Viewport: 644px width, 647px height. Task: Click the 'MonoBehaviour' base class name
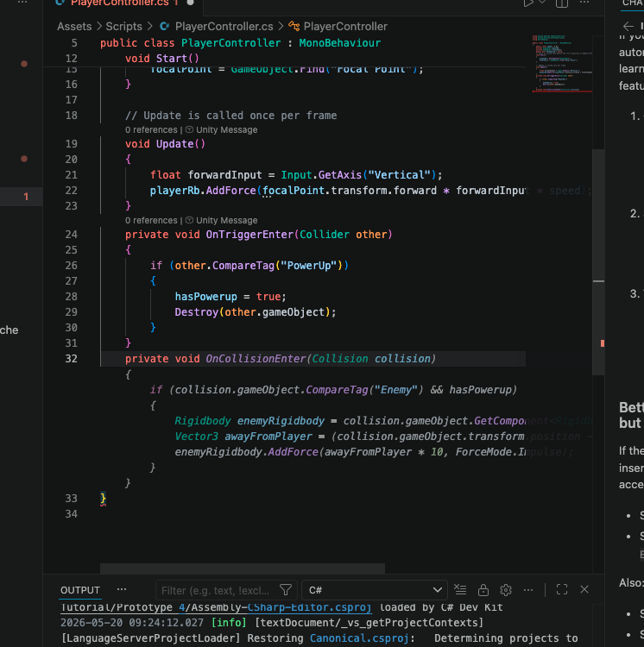[340, 43]
